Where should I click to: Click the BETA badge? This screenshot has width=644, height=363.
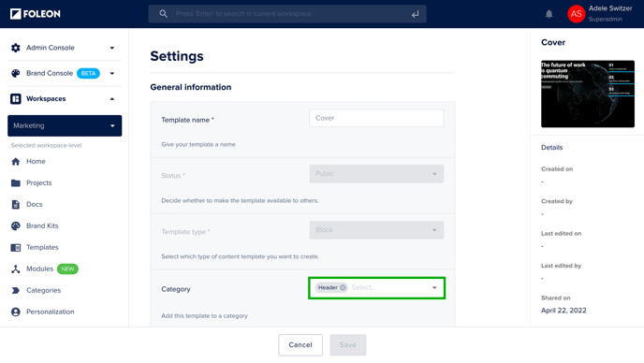[88, 74]
